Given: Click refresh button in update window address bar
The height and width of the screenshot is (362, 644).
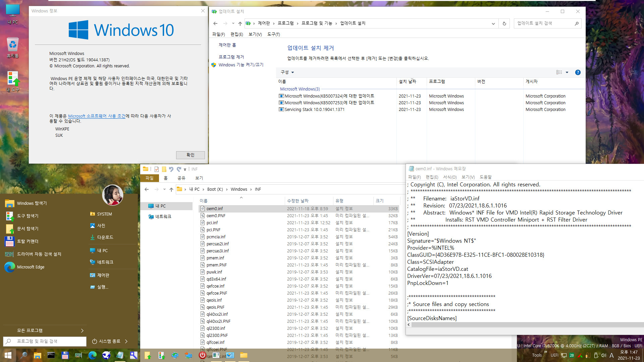Looking at the screenshot, I should 504,23.
